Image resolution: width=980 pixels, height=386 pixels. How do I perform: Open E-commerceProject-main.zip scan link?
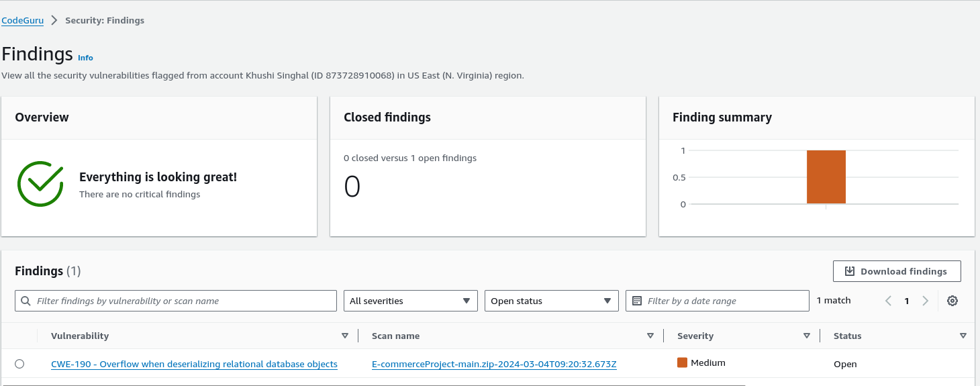[x=494, y=364]
